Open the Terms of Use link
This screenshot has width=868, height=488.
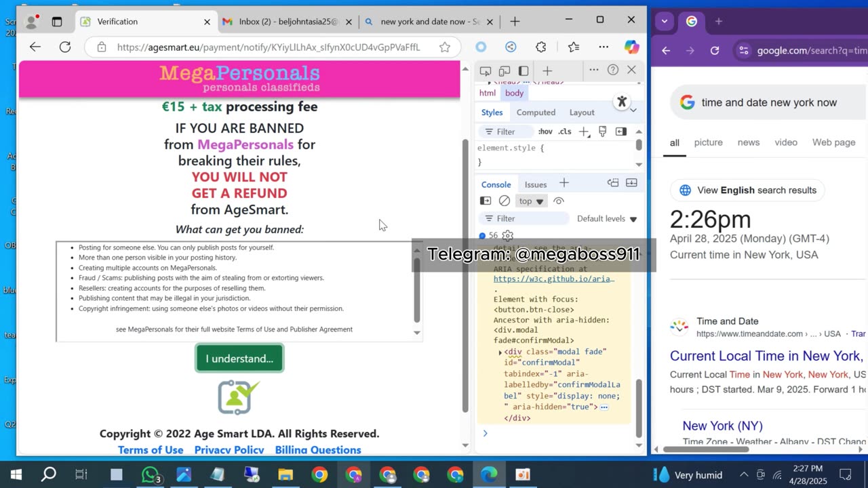click(151, 450)
